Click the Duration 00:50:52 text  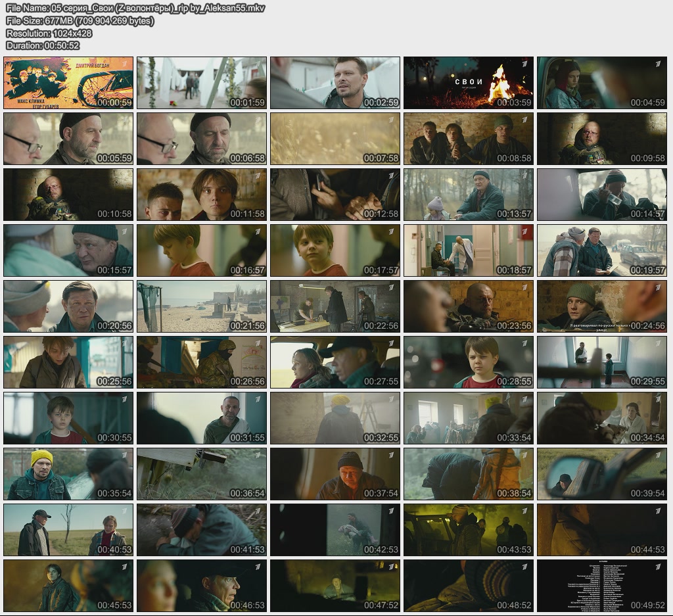[x=43, y=45]
